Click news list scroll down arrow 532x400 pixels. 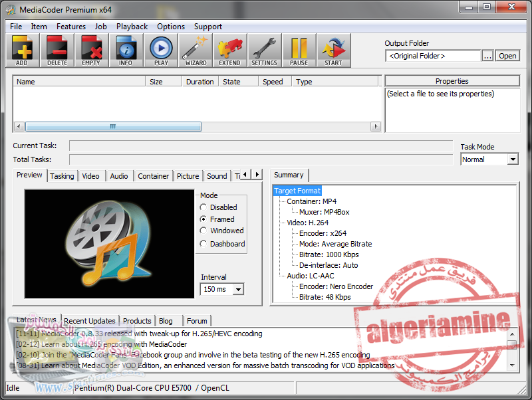click(x=512, y=365)
